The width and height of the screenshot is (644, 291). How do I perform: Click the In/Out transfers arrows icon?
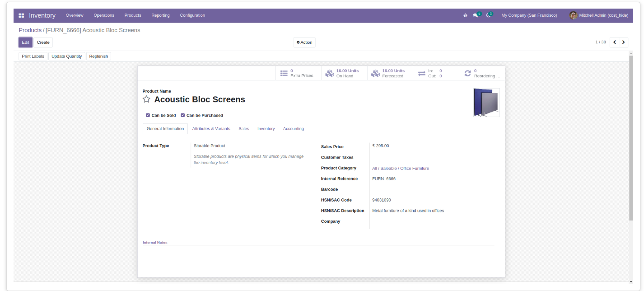421,73
